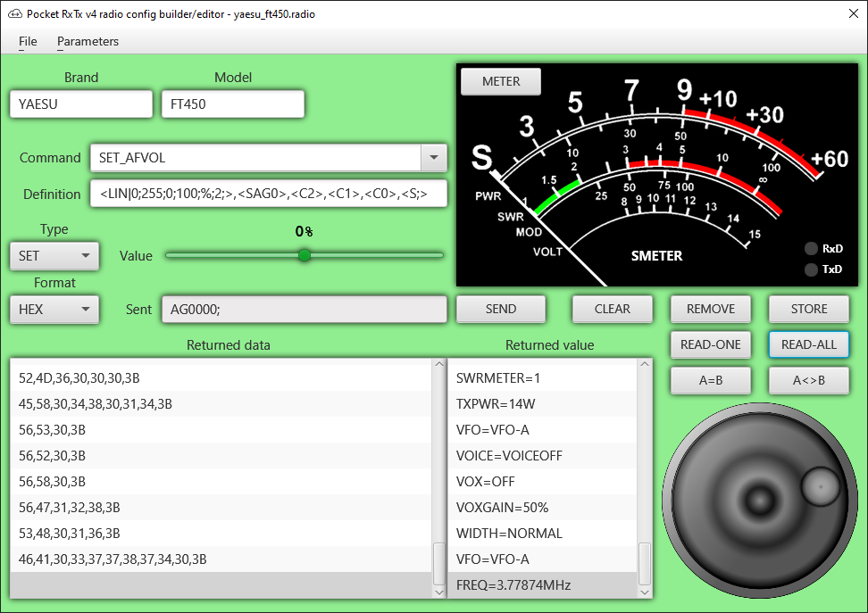
Task: Select row 56,52,30,3B
Action: (x=221, y=455)
